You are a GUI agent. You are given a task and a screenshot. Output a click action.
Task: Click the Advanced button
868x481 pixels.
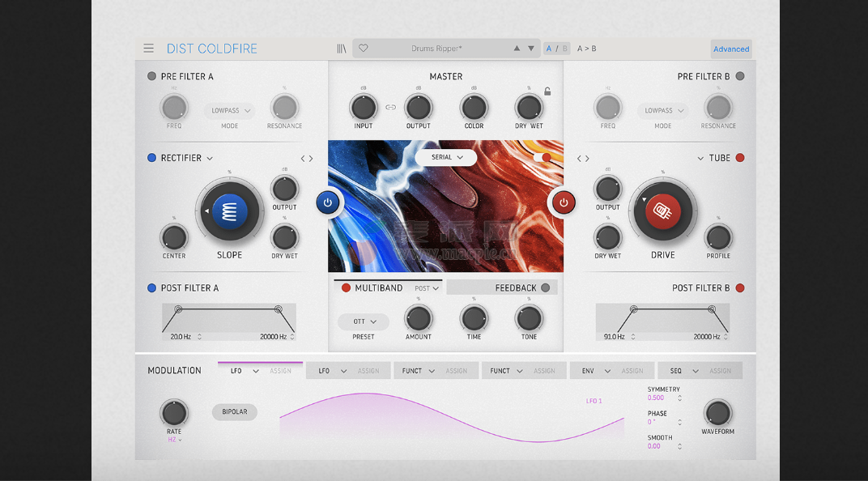[x=730, y=49]
